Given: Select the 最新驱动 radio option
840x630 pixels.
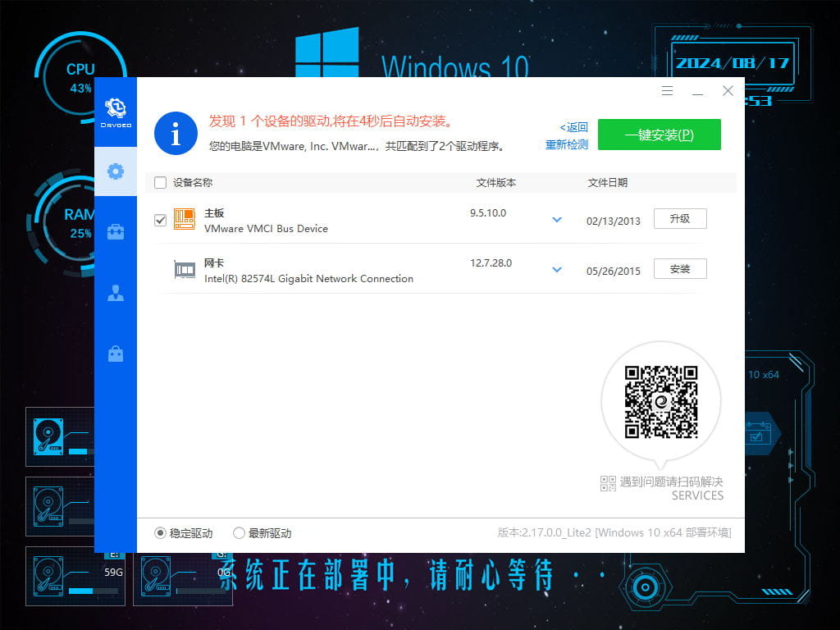Looking at the screenshot, I should [240, 533].
